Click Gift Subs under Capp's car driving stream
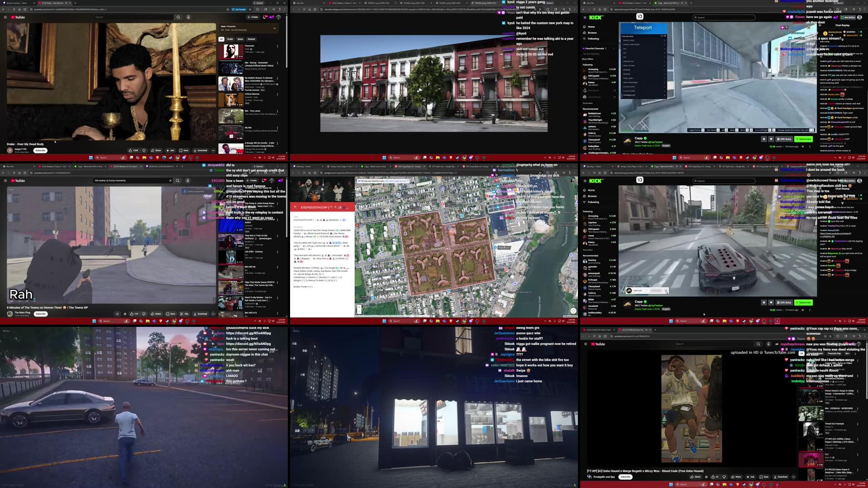868x488 pixels. (784, 302)
